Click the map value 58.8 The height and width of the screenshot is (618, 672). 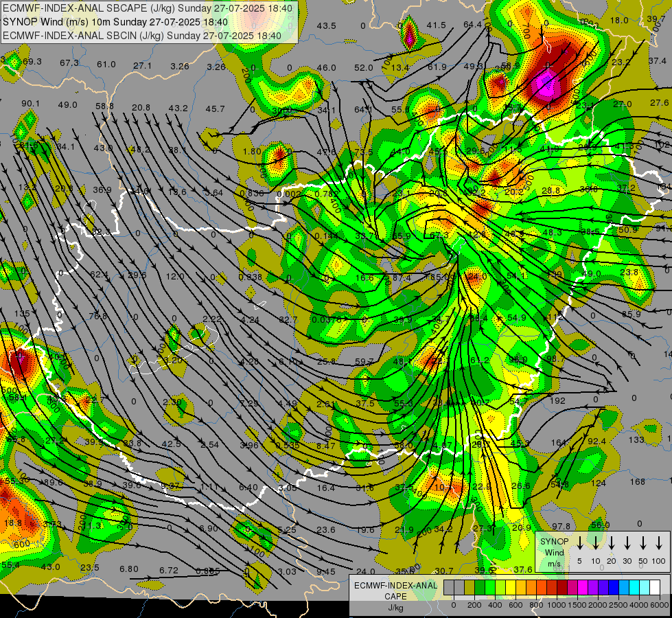104,106
